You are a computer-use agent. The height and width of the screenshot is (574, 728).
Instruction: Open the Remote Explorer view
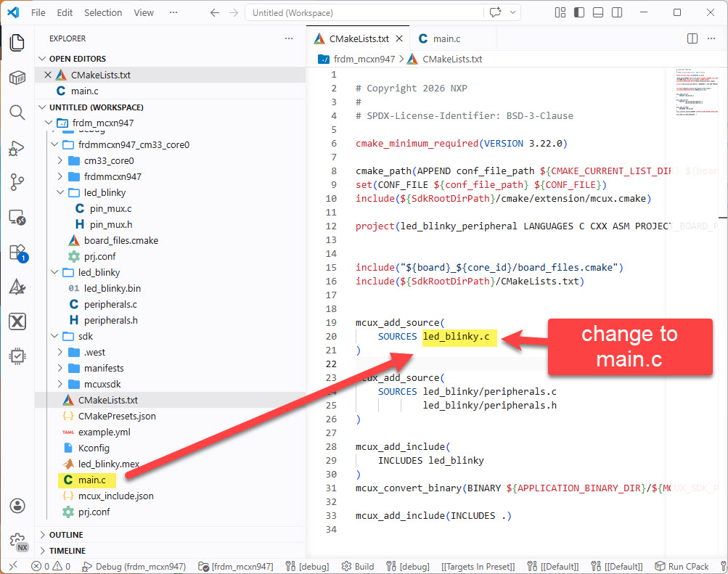(x=17, y=217)
